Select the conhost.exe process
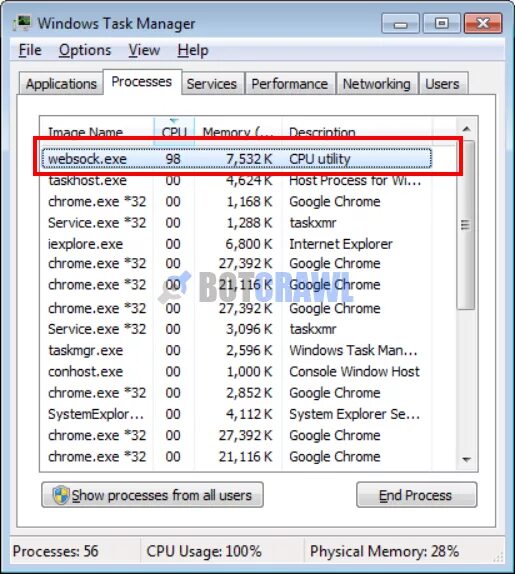515x574 pixels. 236,371
